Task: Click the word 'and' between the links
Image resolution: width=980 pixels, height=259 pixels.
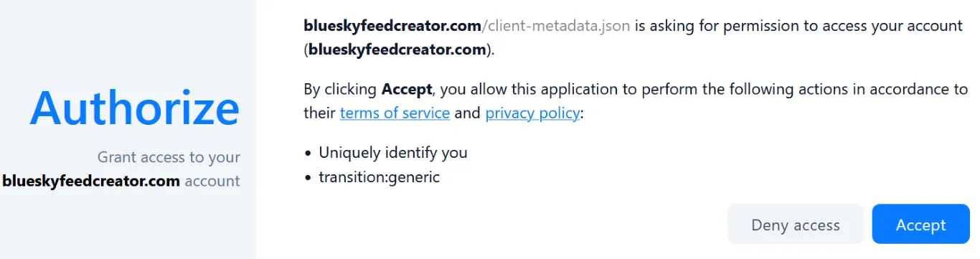Action: point(468,113)
